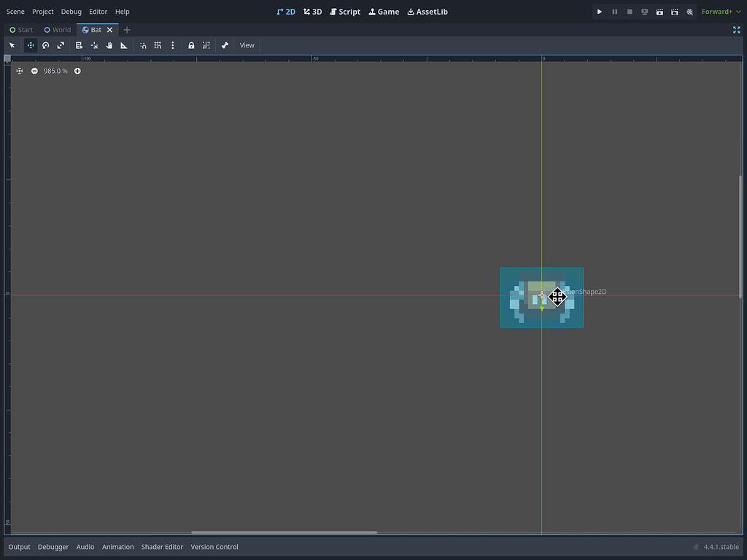Viewport: 747px width, 560px height.
Task: Switch to the Script workspace
Action: point(345,12)
